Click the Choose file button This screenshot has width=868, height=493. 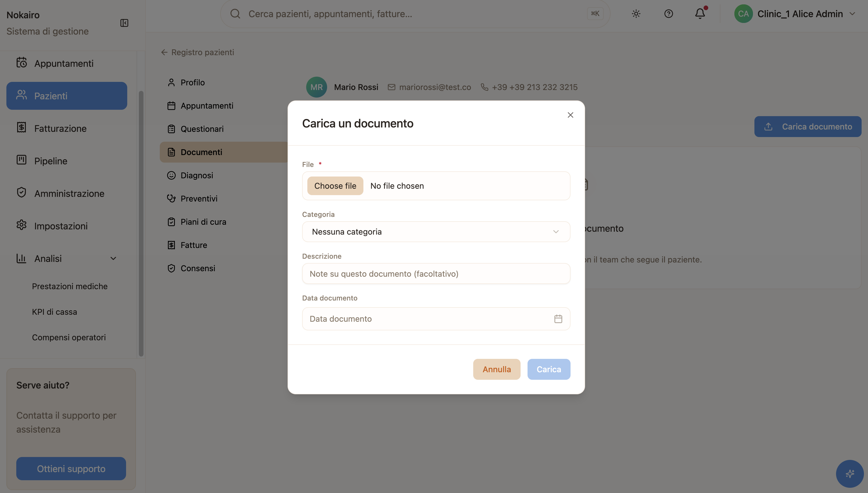[335, 186]
